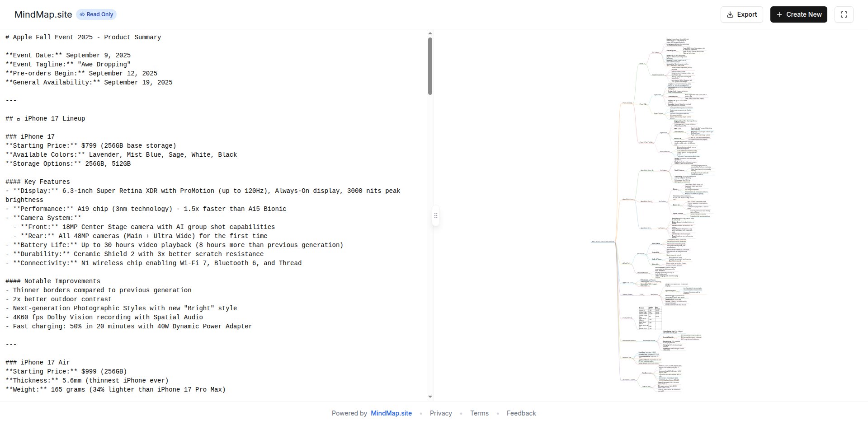The width and height of the screenshot is (868, 425).
Task: Open the Terms footer link
Action: click(479, 413)
